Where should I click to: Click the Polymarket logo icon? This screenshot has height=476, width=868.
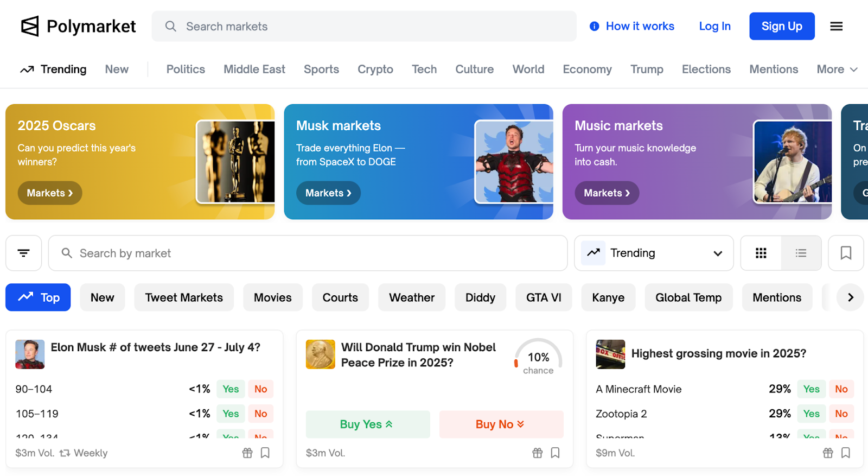[30, 26]
